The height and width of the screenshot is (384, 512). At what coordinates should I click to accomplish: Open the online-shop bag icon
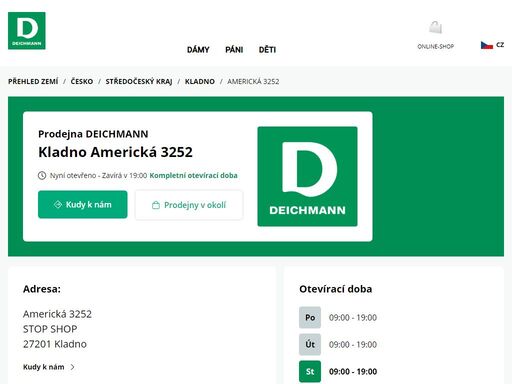[435, 27]
